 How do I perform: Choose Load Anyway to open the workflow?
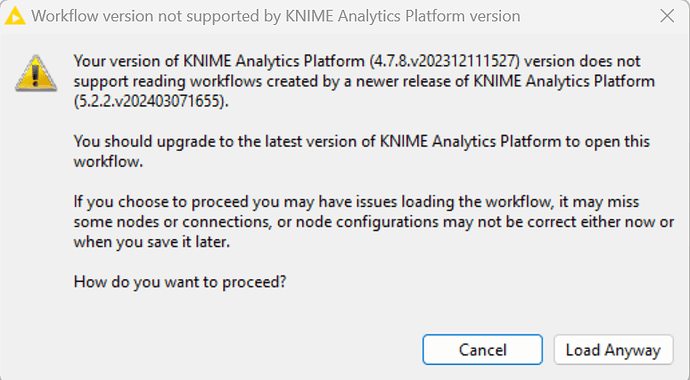[613, 350]
